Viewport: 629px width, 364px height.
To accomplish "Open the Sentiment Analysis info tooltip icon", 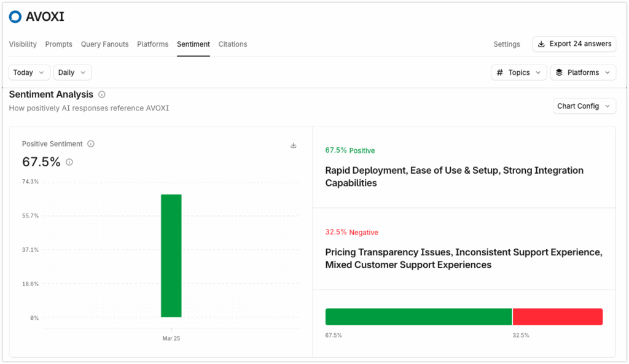I will click(x=101, y=94).
